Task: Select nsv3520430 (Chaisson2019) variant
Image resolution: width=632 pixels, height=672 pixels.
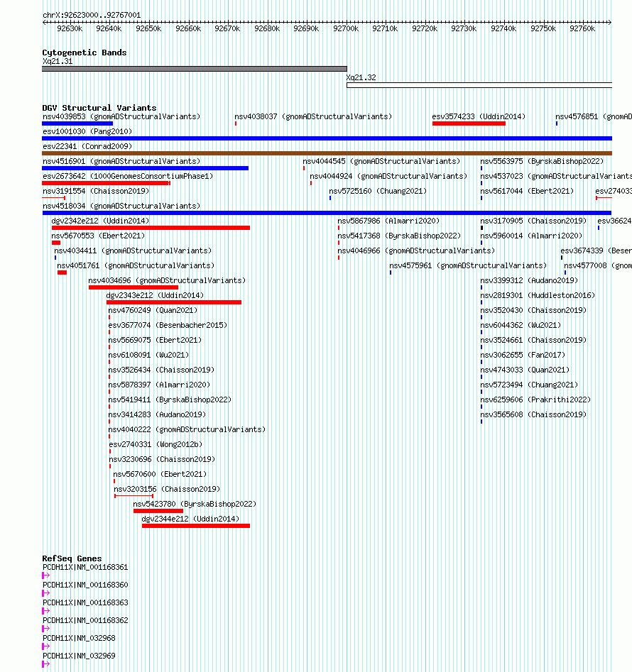Action: click(533, 310)
